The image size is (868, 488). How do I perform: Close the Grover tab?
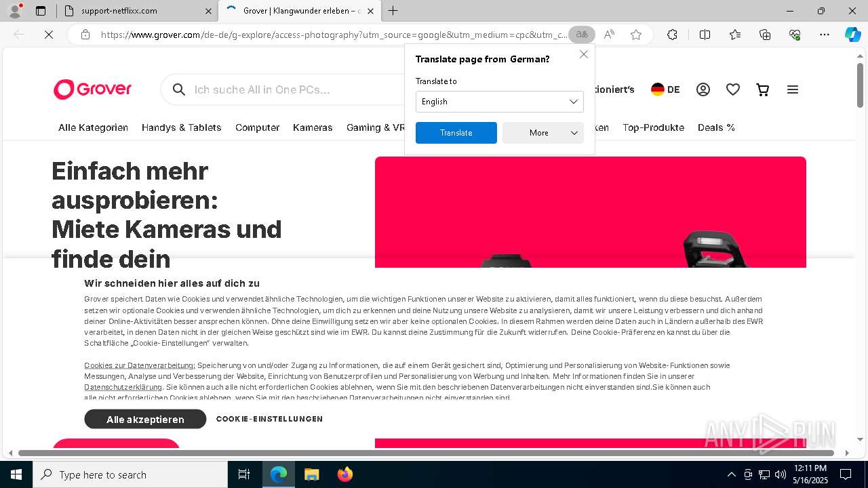click(371, 11)
